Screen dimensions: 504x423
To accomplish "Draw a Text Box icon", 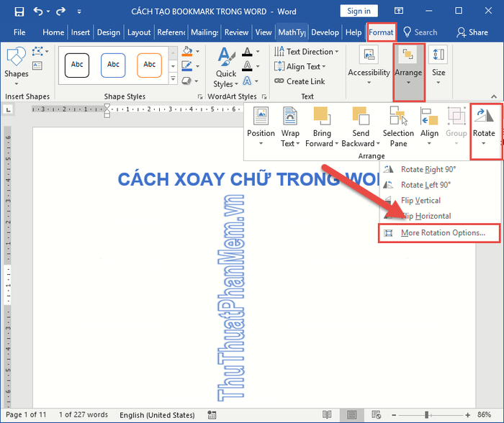I will [x=37, y=66].
